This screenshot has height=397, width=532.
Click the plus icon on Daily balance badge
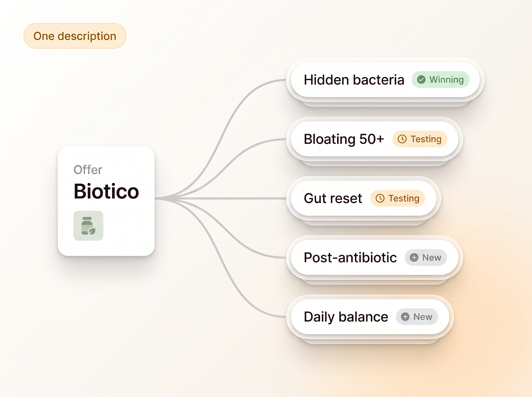(x=405, y=317)
